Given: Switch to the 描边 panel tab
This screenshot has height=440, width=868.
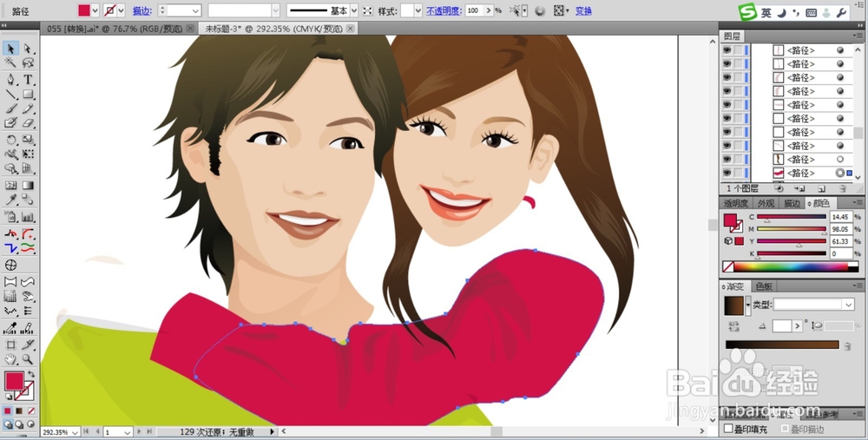Looking at the screenshot, I should 792,204.
